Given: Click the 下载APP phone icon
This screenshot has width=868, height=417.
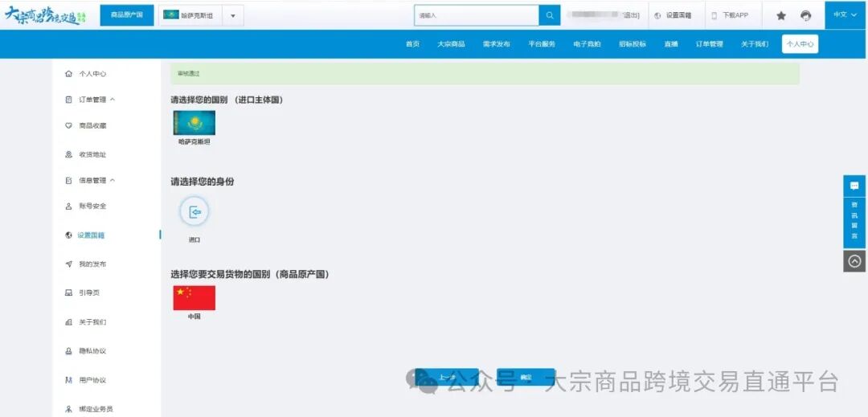Looking at the screenshot, I should [x=714, y=15].
